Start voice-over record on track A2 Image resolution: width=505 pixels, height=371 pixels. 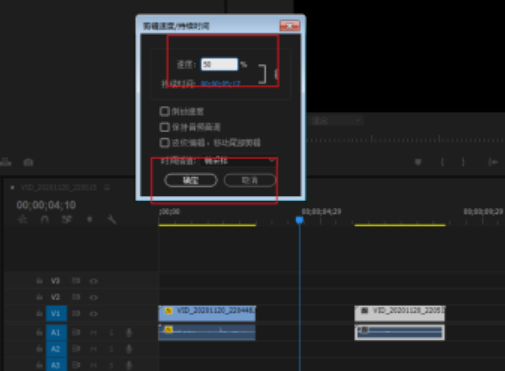(129, 349)
